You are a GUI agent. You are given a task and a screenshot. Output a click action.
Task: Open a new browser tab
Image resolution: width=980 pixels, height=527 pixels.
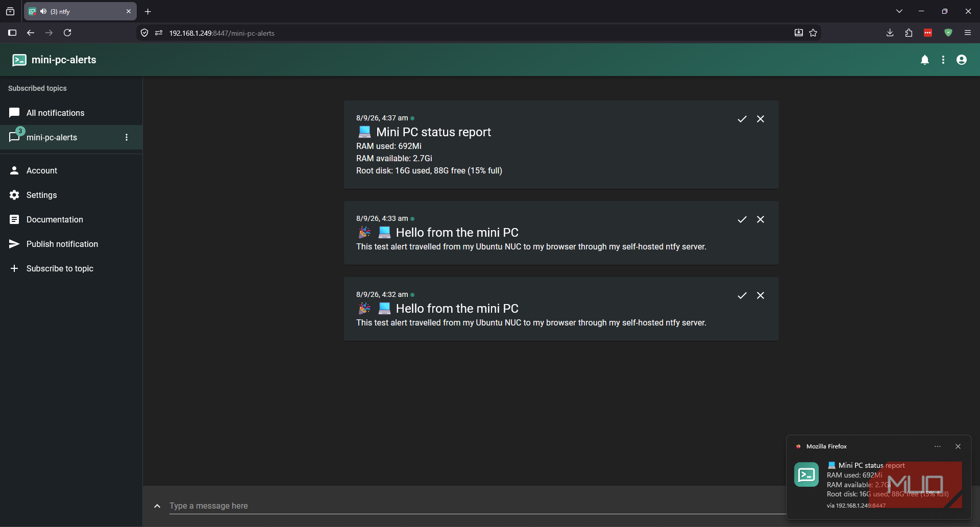148,11
